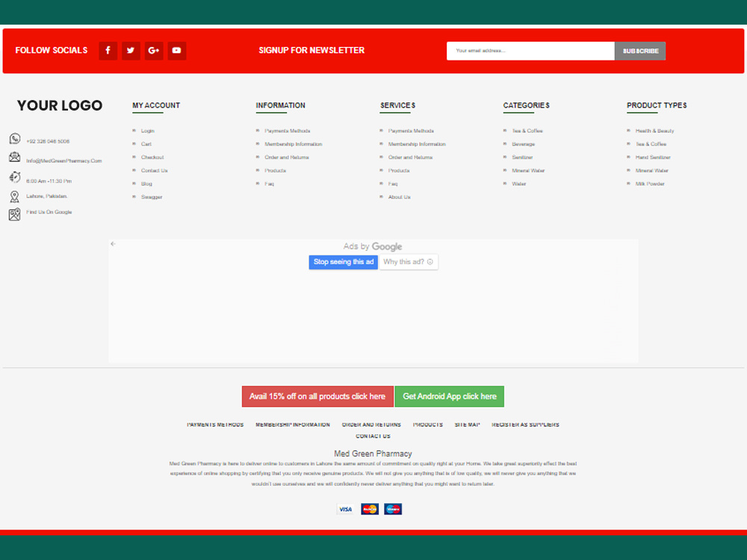Open Login under My Account

point(148,131)
